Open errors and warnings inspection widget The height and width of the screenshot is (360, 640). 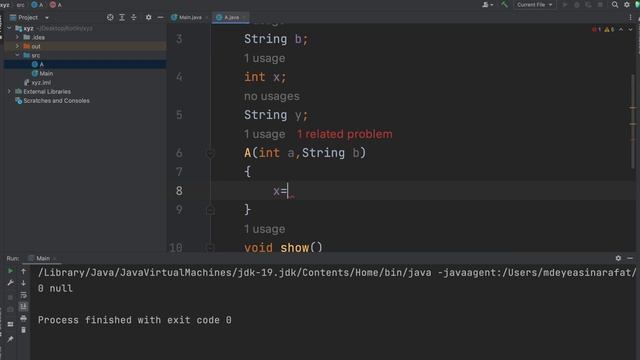tap(603, 29)
